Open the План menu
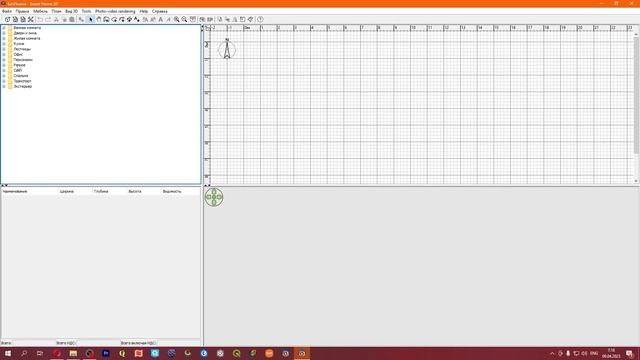 click(56, 11)
